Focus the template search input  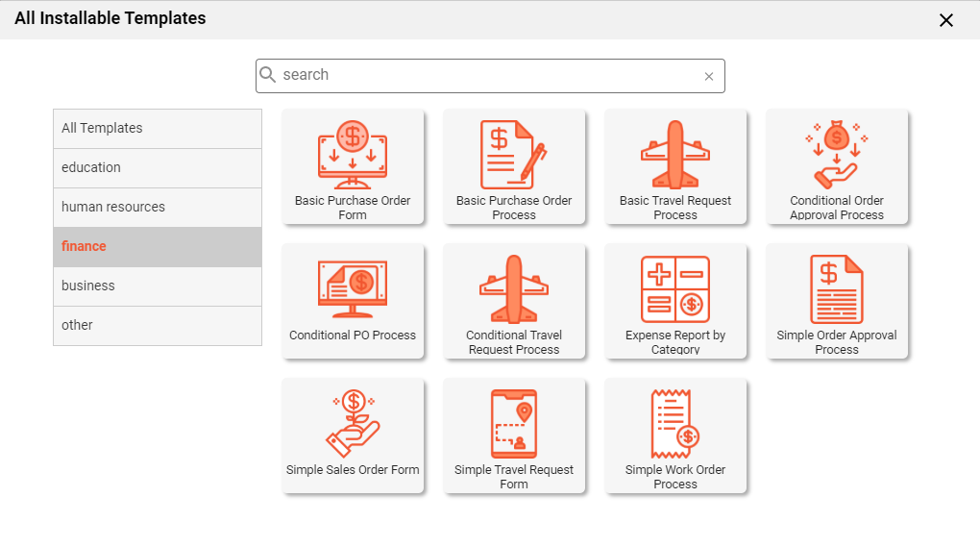[x=490, y=76]
